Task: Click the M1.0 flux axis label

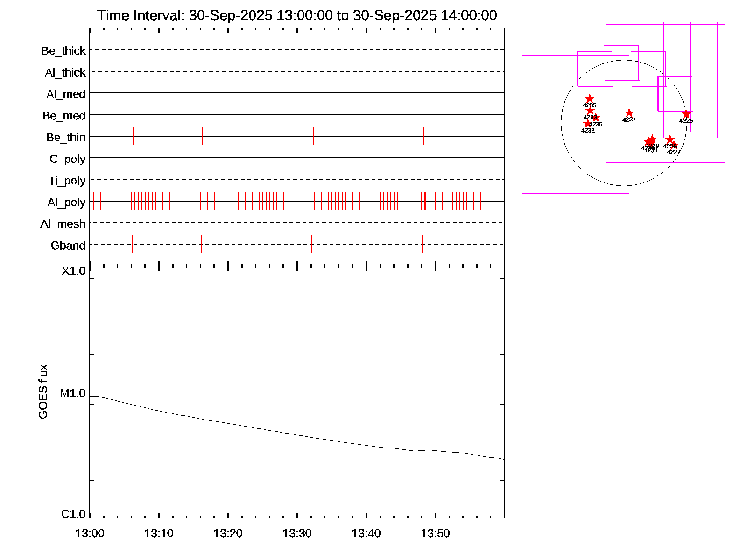Action: [x=73, y=393]
